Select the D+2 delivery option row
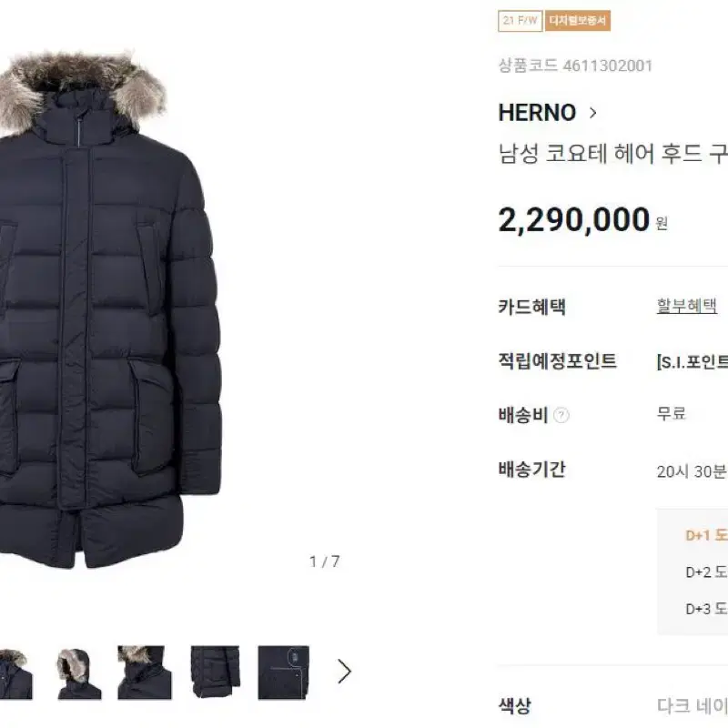The image size is (728, 728). [693, 572]
